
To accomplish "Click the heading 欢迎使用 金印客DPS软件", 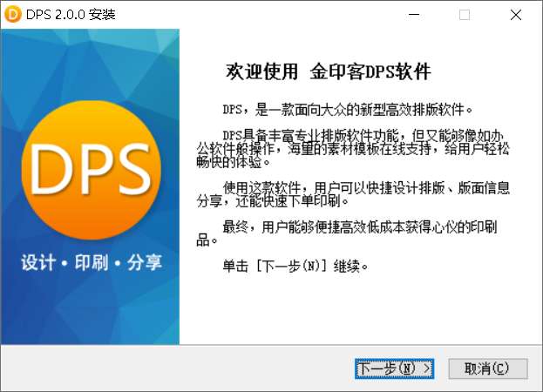I will point(328,71).
